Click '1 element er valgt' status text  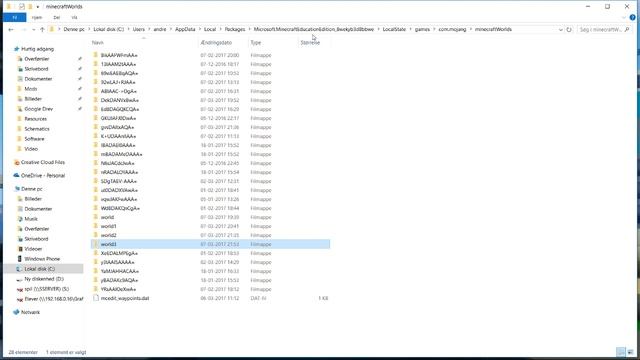point(66,352)
